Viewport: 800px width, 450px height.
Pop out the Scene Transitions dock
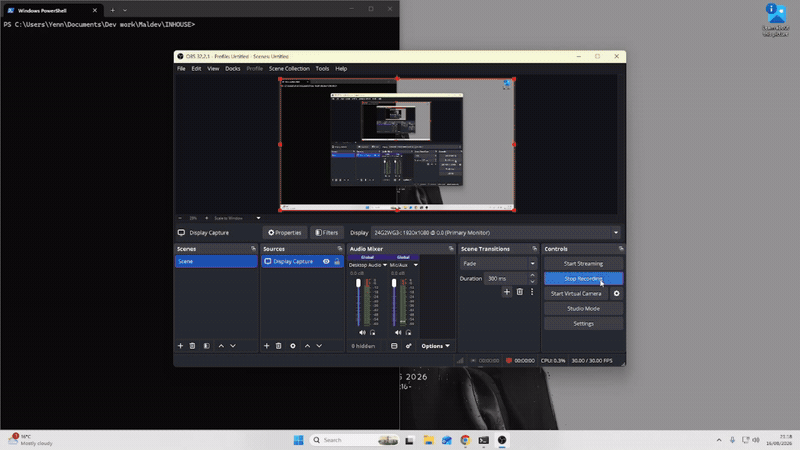535,248
